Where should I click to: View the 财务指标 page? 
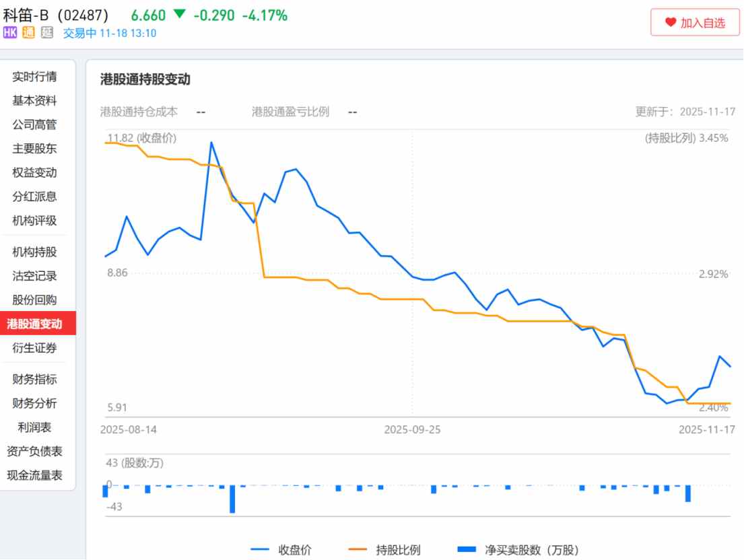coord(35,379)
